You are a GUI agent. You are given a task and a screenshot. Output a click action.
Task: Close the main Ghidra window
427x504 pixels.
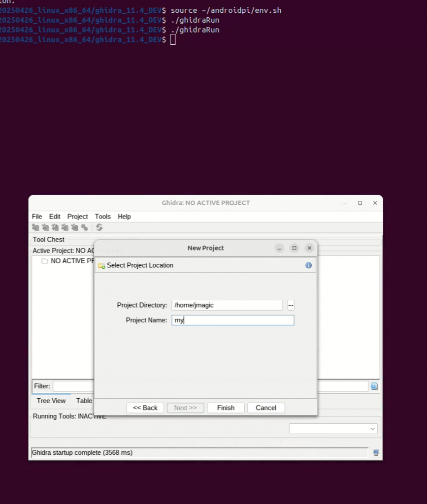[x=375, y=203]
